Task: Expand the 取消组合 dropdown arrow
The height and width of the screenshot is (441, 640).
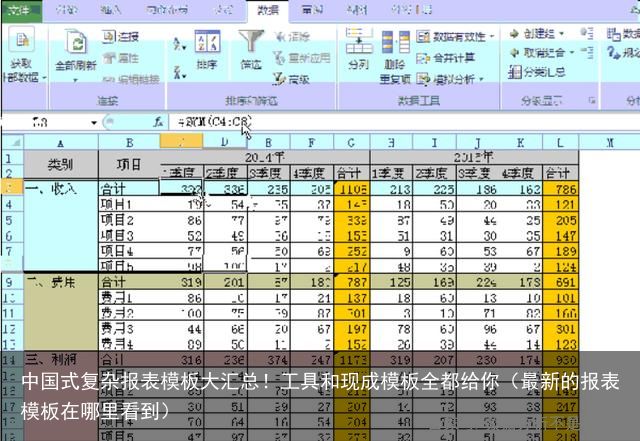Action: tap(571, 53)
